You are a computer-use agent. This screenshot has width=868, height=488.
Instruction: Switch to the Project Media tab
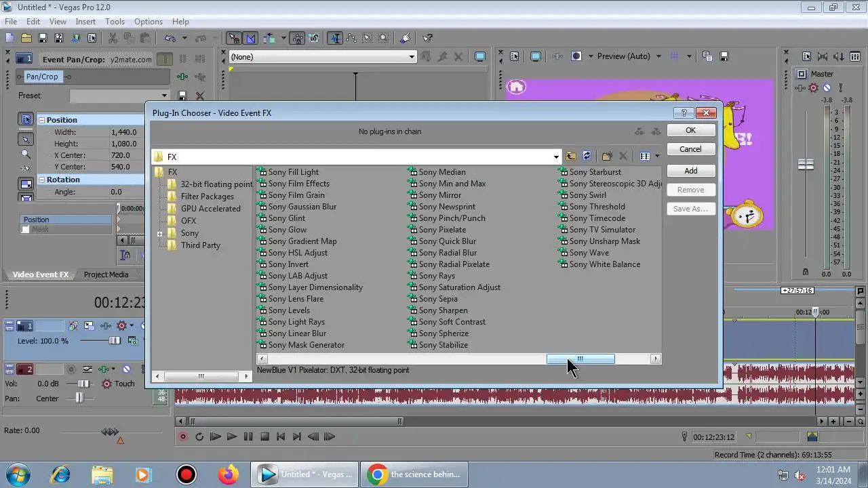pos(106,274)
